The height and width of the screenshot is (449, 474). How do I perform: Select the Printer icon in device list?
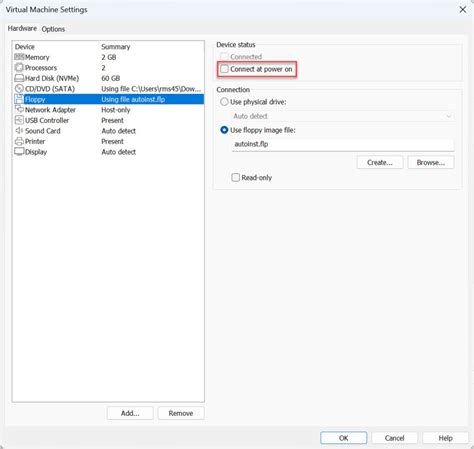[x=19, y=141]
